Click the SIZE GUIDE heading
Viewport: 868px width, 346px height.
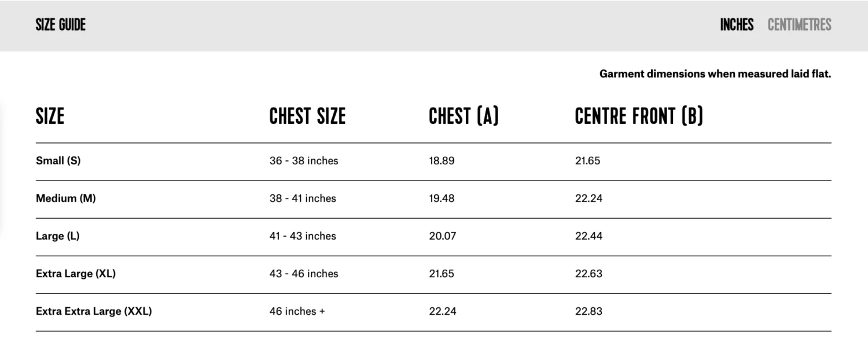coord(60,24)
